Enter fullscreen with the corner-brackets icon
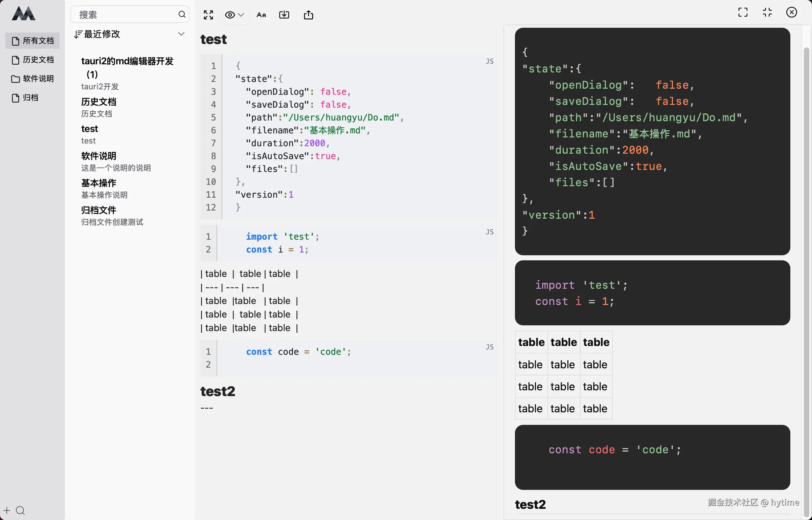The image size is (812, 520). coord(743,13)
